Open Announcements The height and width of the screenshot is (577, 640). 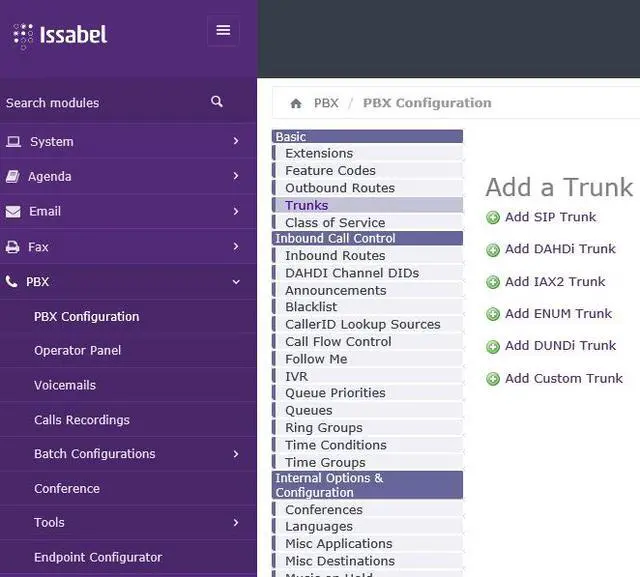[367, 291]
